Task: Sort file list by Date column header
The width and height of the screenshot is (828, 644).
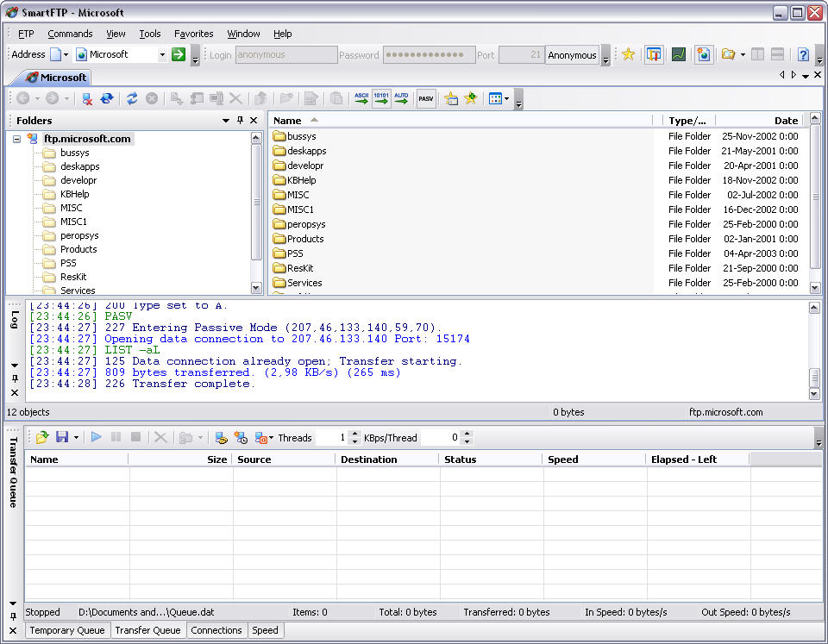Action: (761, 121)
